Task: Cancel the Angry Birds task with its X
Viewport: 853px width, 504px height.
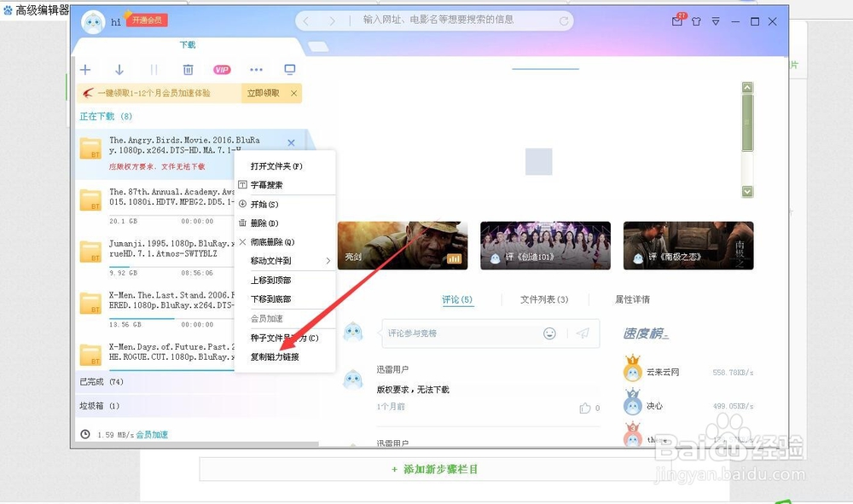Action: coord(291,143)
